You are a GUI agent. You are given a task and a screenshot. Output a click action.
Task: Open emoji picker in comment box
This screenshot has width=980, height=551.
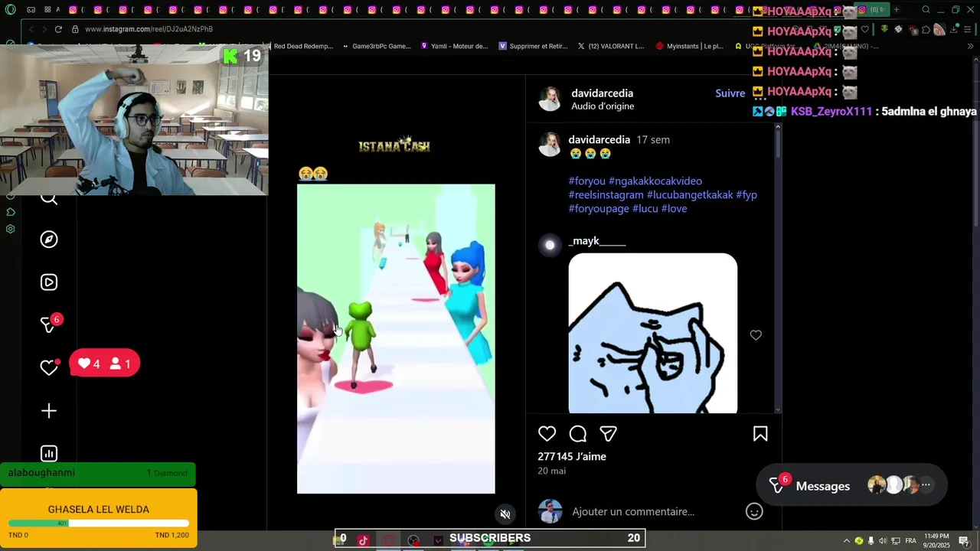pos(754,511)
